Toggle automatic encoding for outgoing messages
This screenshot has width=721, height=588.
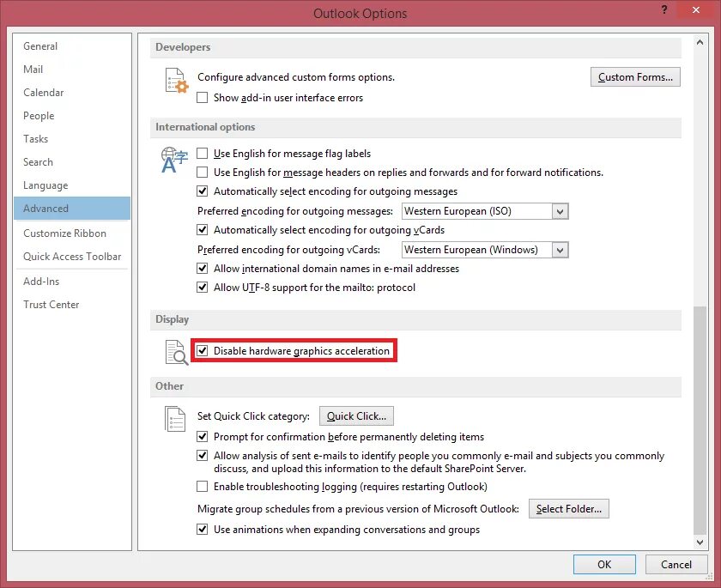click(202, 191)
